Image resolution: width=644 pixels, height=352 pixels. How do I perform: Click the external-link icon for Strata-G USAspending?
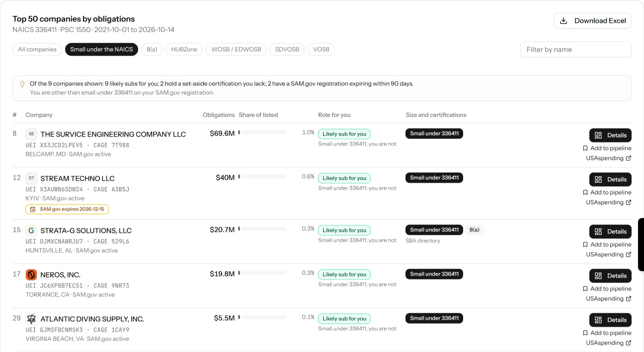(x=629, y=255)
